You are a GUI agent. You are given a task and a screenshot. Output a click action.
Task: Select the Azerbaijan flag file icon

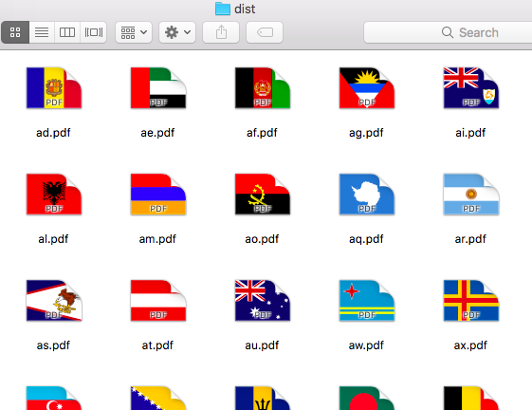[54, 398]
